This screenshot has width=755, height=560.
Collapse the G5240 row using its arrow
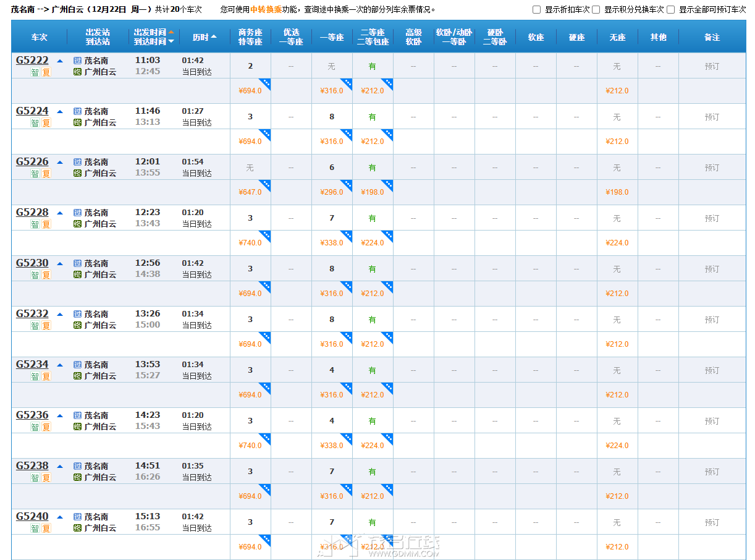60,517
